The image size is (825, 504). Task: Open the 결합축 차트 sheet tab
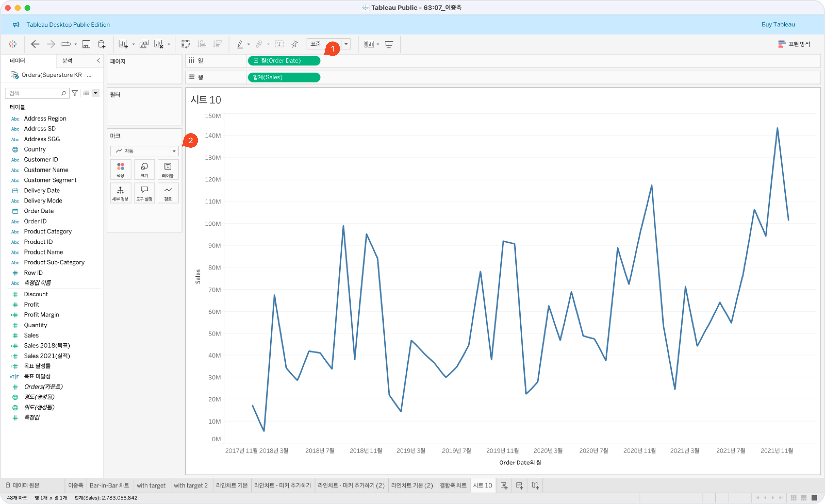click(x=453, y=485)
